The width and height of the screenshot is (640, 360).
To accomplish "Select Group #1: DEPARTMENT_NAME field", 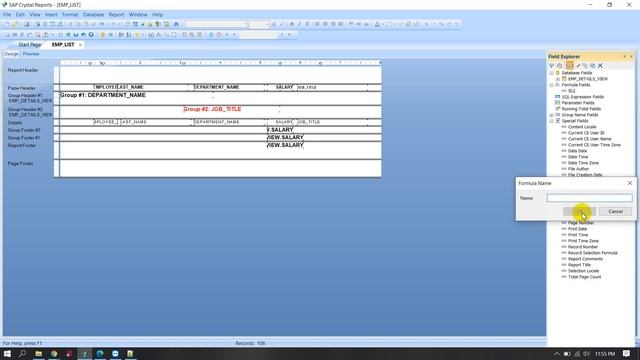I will [103, 95].
